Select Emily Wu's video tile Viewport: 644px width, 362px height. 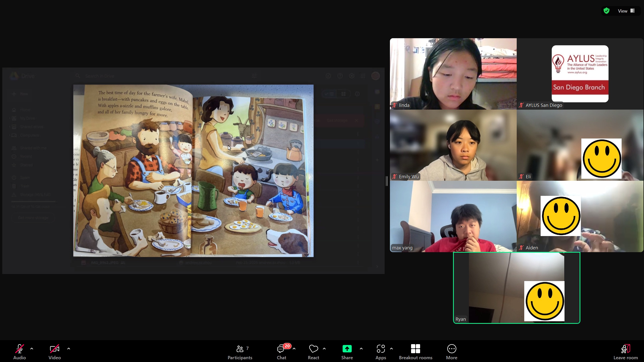[453, 145]
